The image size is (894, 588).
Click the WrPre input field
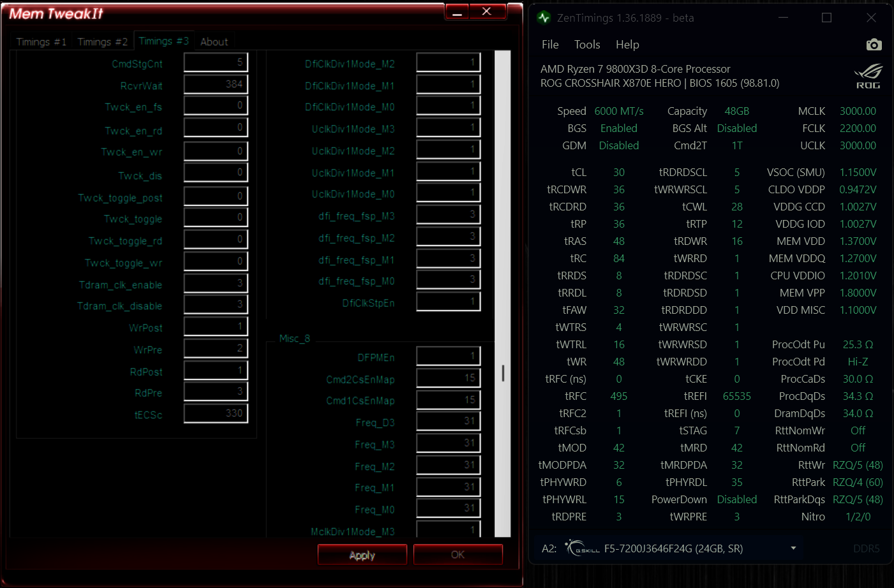tap(216, 349)
